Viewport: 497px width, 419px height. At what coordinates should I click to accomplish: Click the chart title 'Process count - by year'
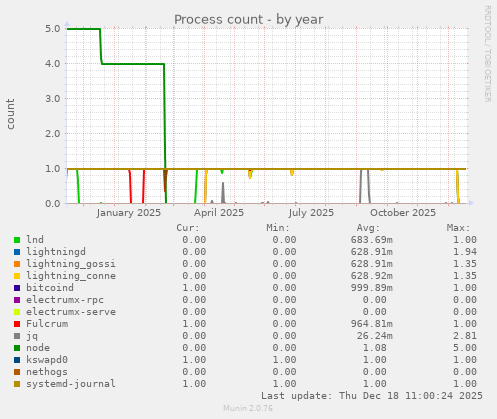pyautogui.click(x=249, y=20)
